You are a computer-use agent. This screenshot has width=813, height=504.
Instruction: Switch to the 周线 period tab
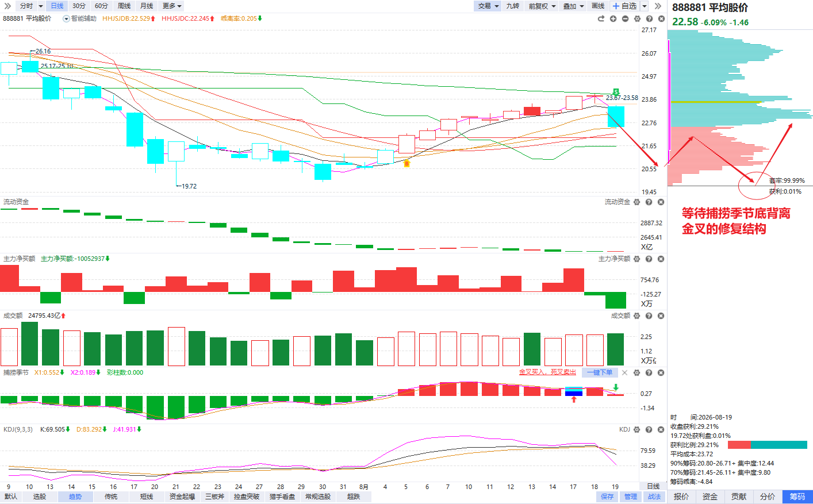point(124,6)
